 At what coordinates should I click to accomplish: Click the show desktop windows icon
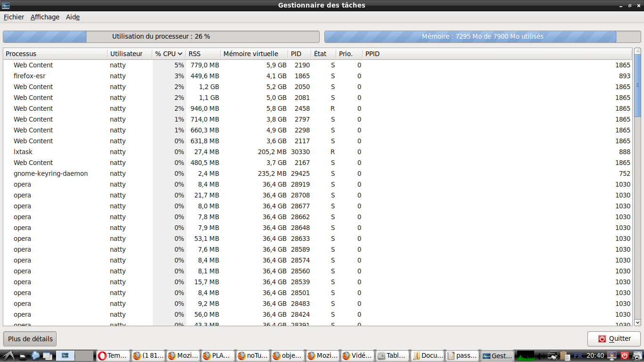pyautogui.click(x=48, y=356)
